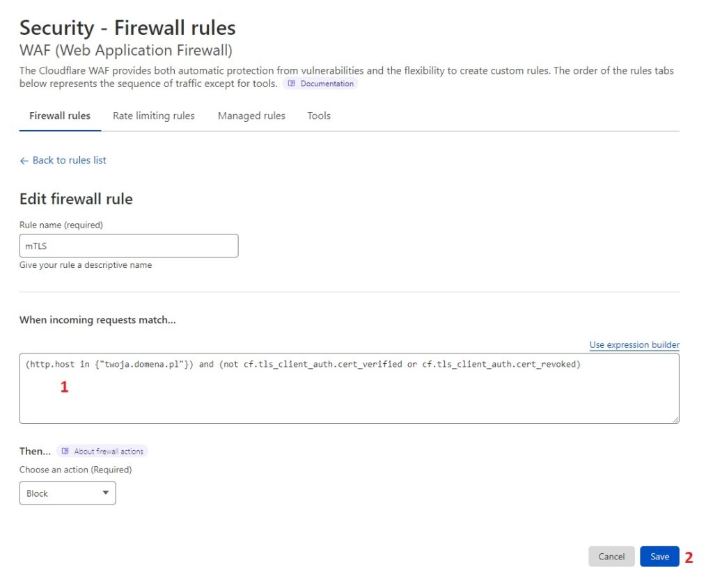This screenshot has width=713, height=588.
Task: Click the Rule name field containing mTLS
Action: click(129, 246)
